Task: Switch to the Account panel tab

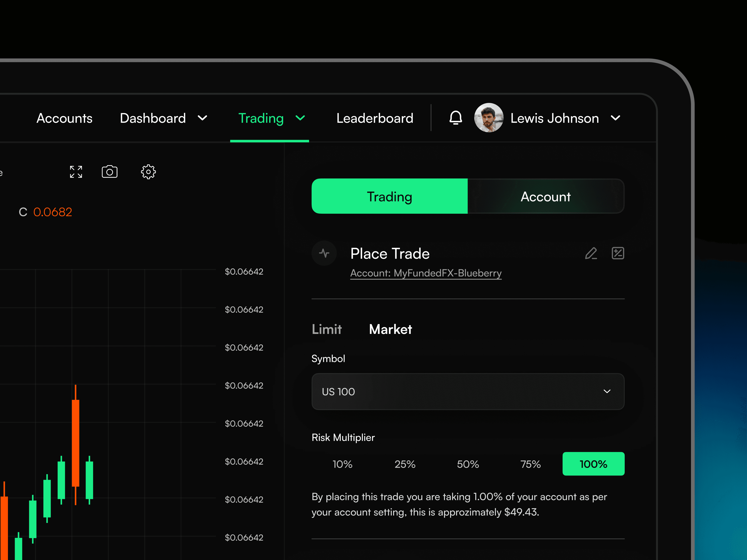Action: tap(545, 196)
